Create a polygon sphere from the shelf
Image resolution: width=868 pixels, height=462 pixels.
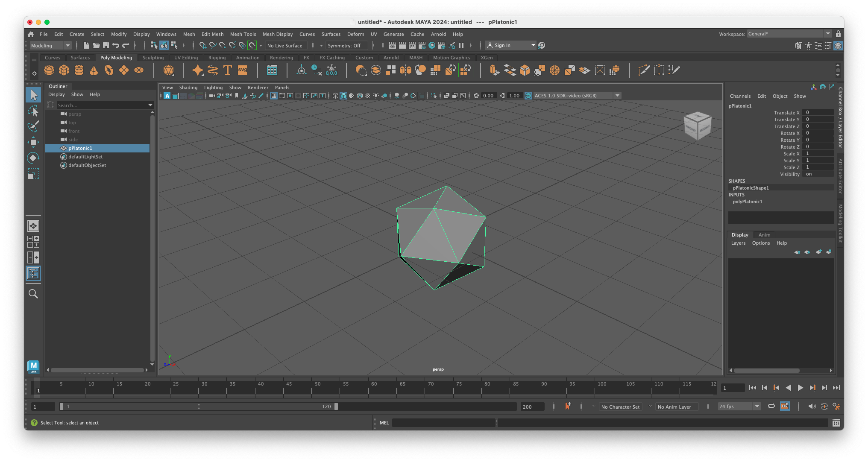pos(49,70)
